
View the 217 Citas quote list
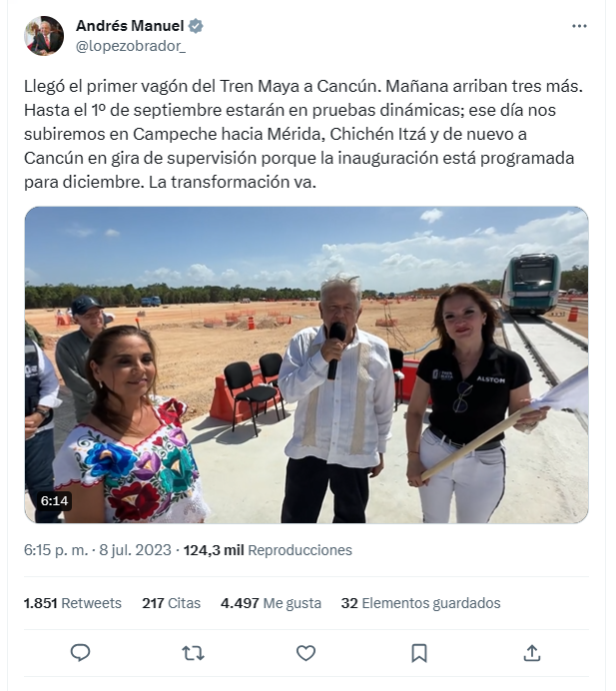171,603
